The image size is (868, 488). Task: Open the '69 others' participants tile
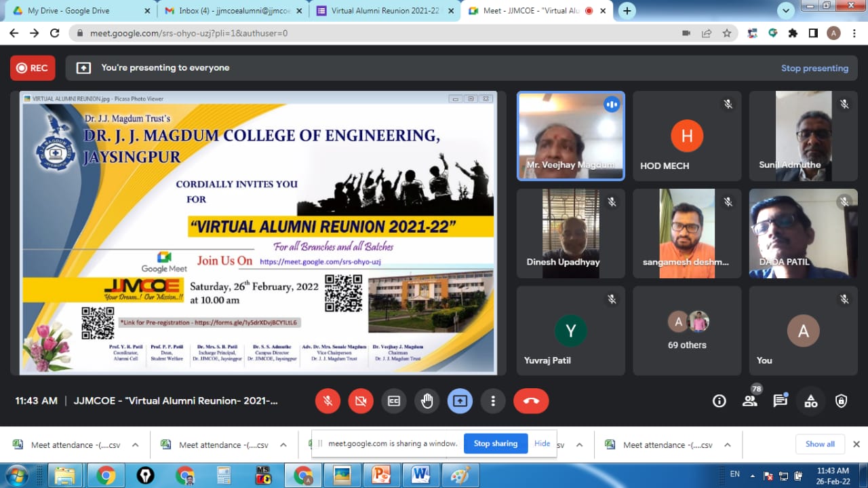pyautogui.click(x=688, y=331)
